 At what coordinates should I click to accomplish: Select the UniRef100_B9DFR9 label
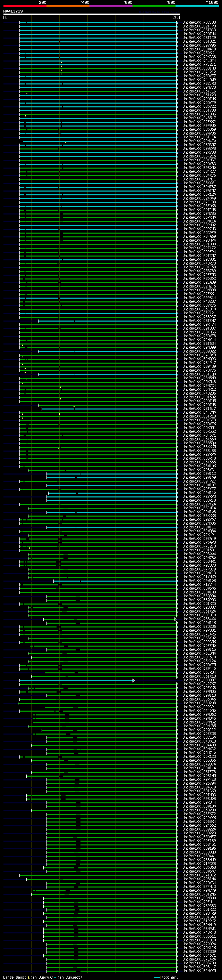[x=199, y=913]
